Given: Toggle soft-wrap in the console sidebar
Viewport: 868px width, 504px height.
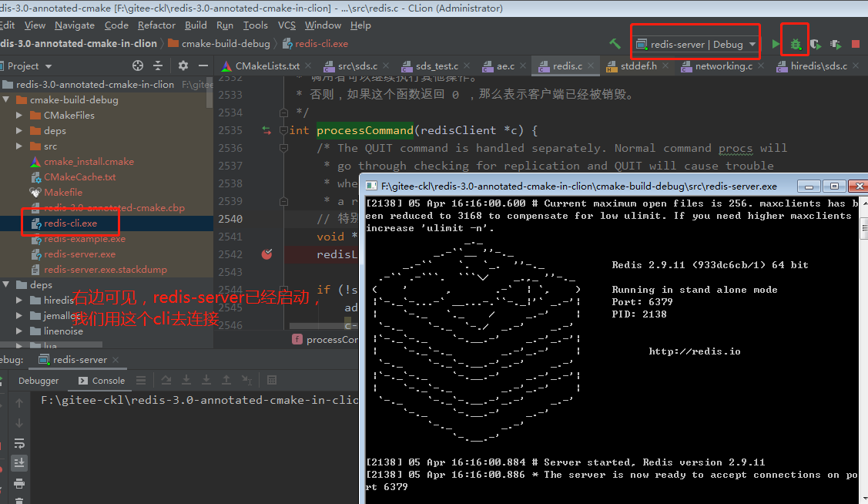Looking at the screenshot, I should [x=19, y=443].
